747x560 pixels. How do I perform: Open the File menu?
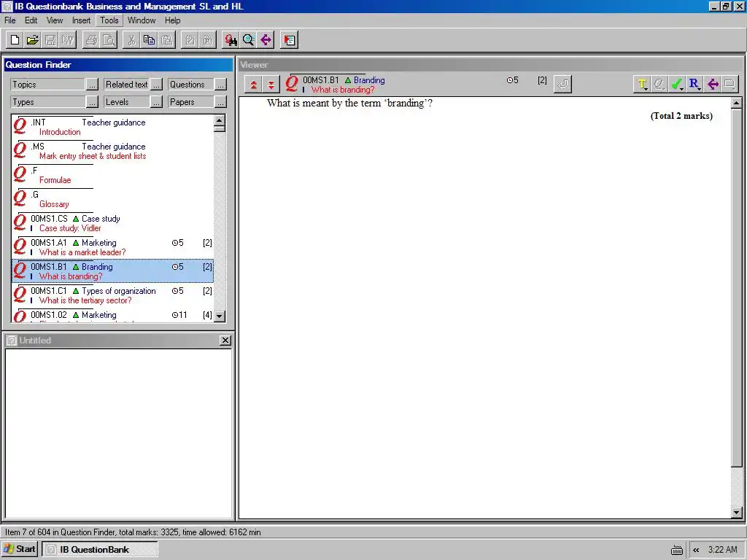pyautogui.click(x=10, y=20)
